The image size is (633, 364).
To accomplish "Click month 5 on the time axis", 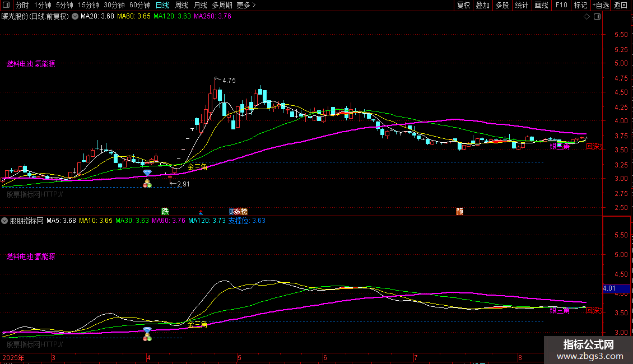I will click(x=239, y=357).
